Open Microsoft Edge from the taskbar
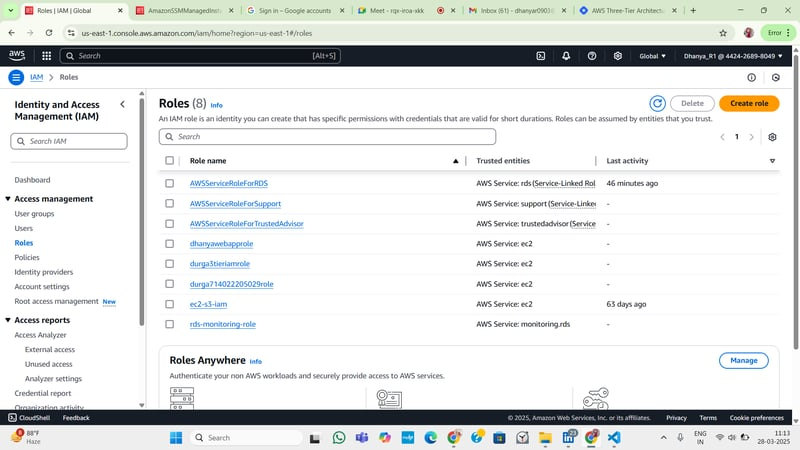Viewport: 800px width, 450px height. click(431, 438)
